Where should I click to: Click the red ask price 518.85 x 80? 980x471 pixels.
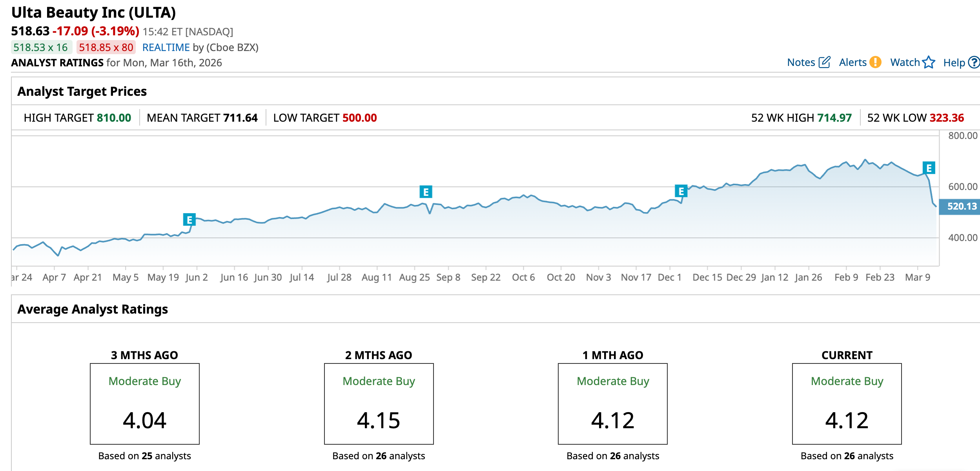pyautogui.click(x=106, y=47)
